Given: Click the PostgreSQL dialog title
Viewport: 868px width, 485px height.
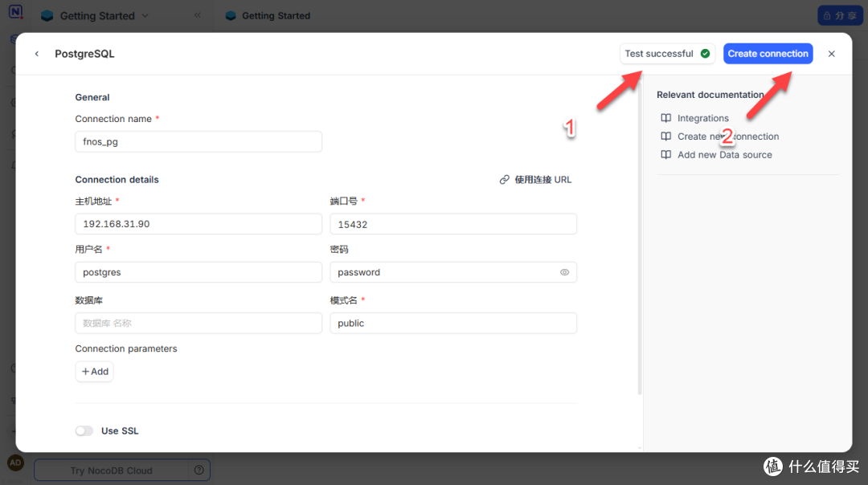Looking at the screenshot, I should tap(84, 54).
